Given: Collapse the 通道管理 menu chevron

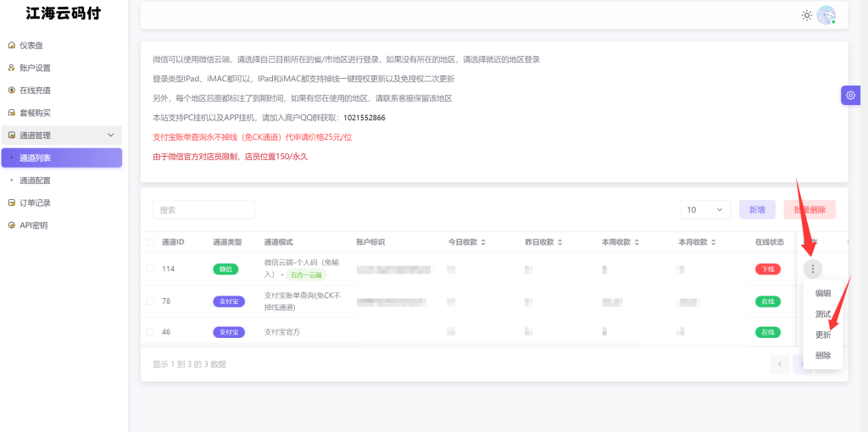Looking at the screenshot, I should click(x=111, y=135).
